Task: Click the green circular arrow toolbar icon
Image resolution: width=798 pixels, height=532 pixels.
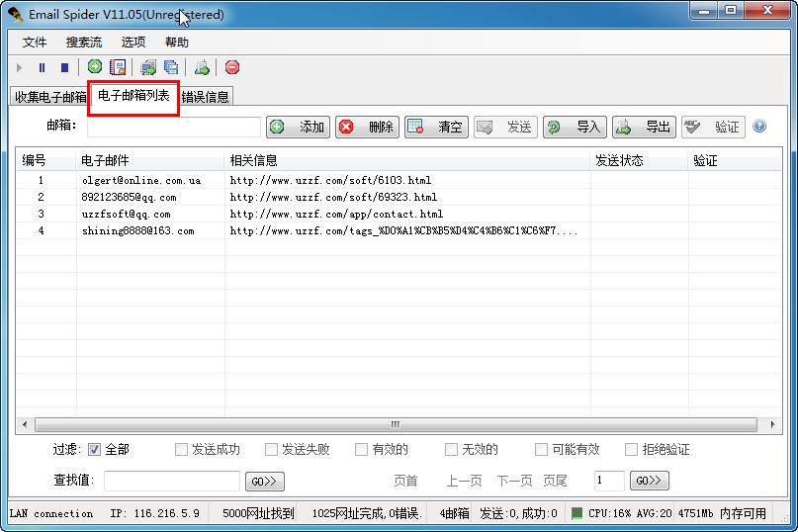Action: point(95,66)
